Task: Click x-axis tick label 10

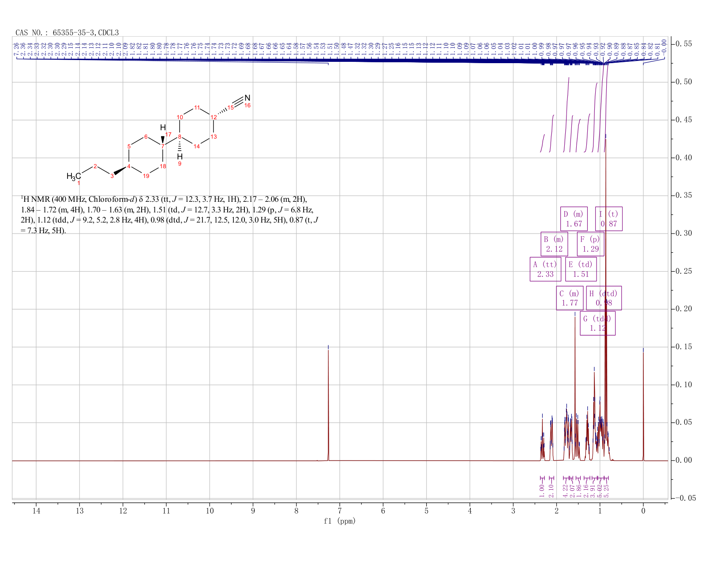Action: (210, 511)
